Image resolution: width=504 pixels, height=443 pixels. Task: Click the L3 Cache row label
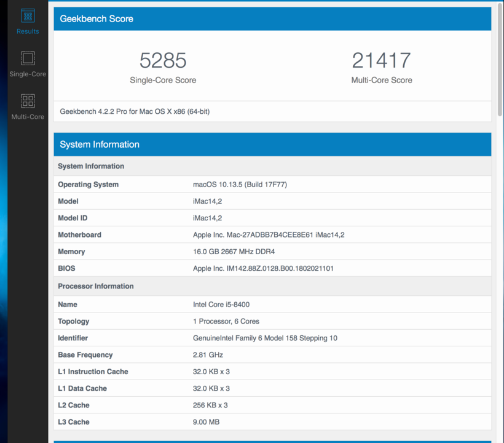point(74,421)
